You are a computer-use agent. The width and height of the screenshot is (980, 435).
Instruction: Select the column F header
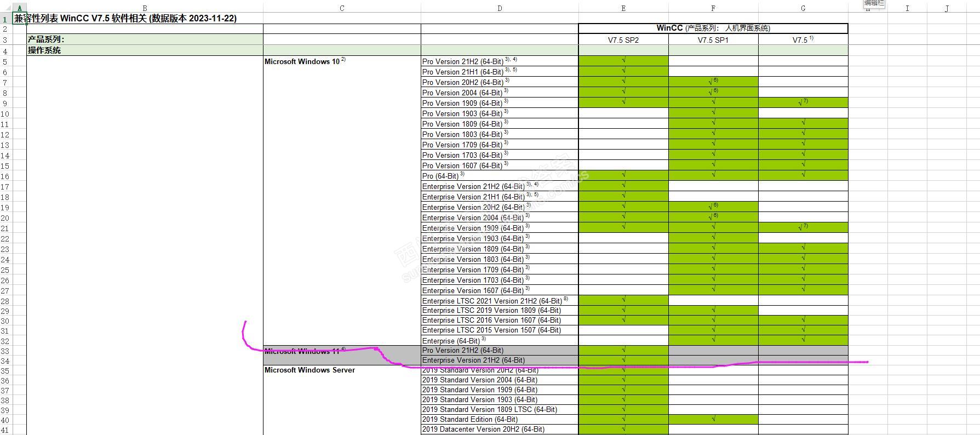coord(713,8)
